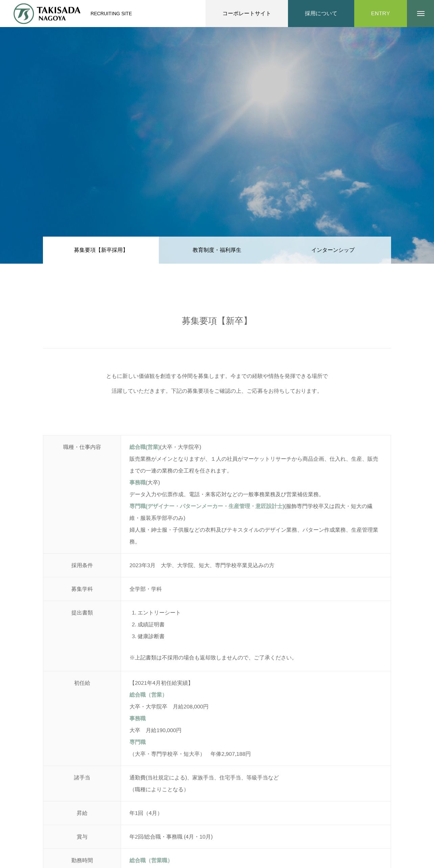Open the hamburger menu icon

(420, 14)
